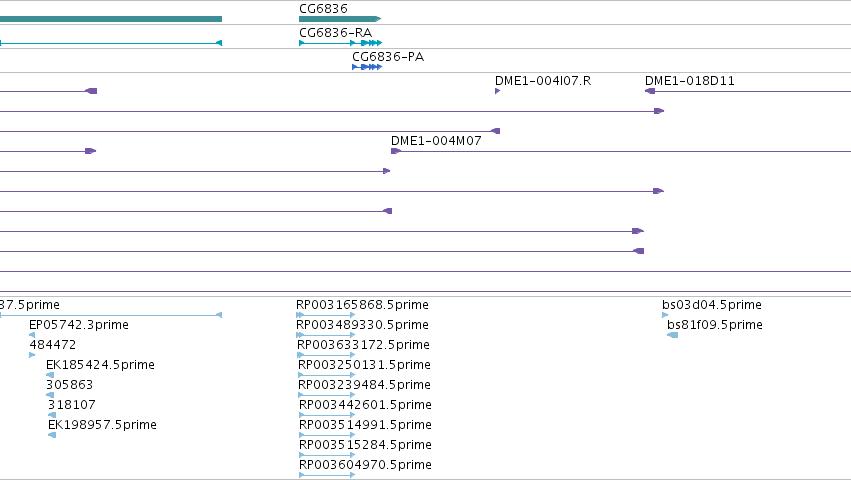Select RP003514991.5prime feature label
Screen dimensions: 851x480
coord(365,425)
